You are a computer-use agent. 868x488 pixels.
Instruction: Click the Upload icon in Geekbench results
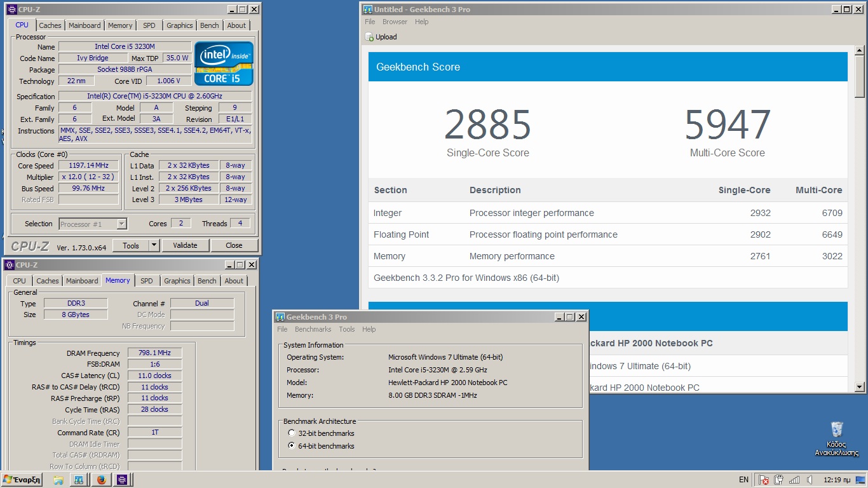370,37
